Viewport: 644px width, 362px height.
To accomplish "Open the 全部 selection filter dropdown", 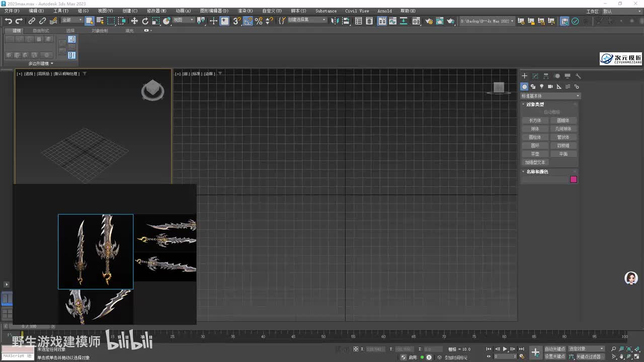I will (72, 20).
